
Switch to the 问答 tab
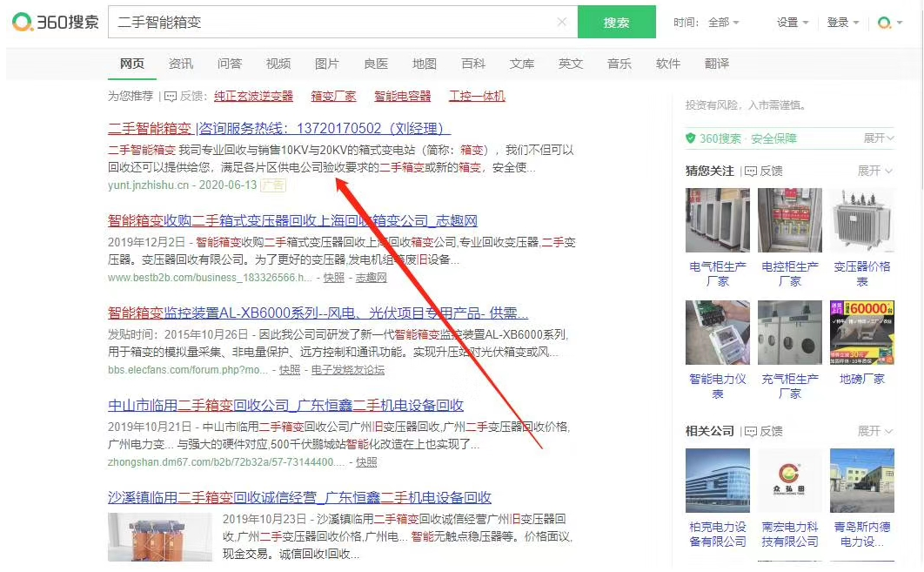pyautogui.click(x=229, y=64)
